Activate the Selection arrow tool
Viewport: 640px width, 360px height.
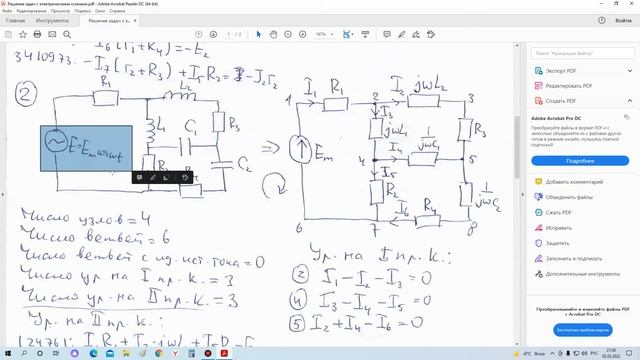(x=258, y=35)
